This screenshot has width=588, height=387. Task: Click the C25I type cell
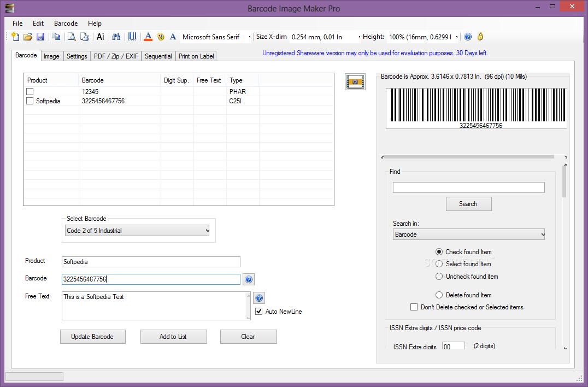pyautogui.click(x=236, y=101)
